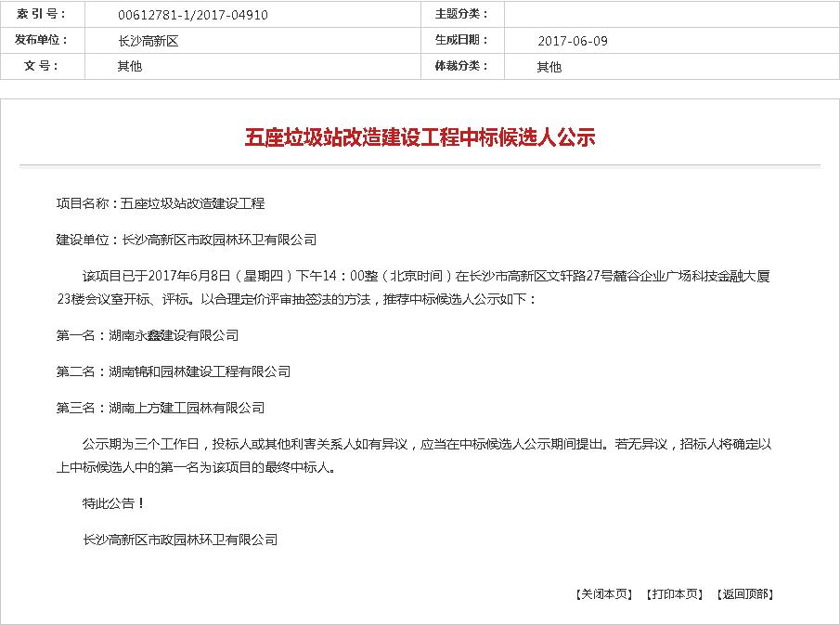Click the 发布单位 label
Viewport: 840px width, 625px height.
pyautogui.click(x=39, y=41)
